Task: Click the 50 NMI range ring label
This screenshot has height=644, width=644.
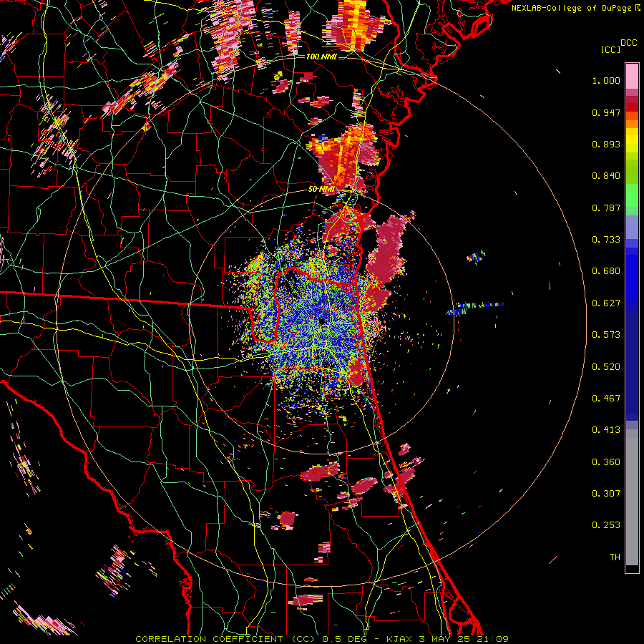Action: coord(321,190)
